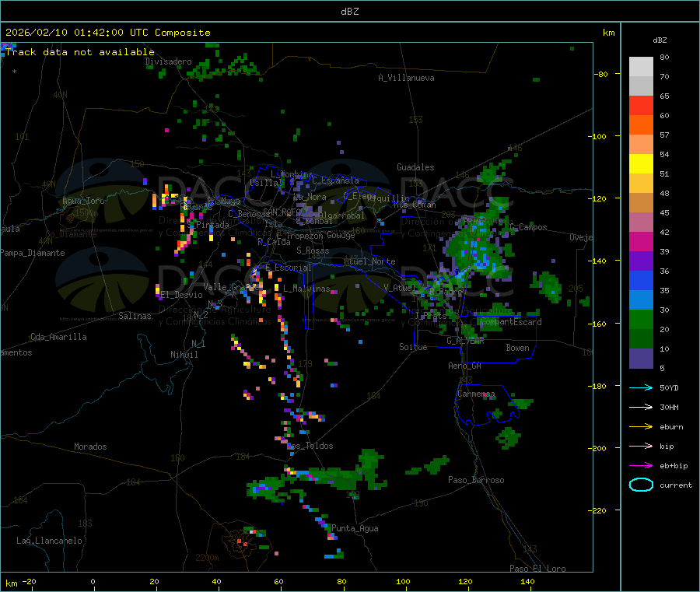Click the 'Atuel_Norte' map label
The width and height of the screenshot is (700, 592).
coord(369,261)
